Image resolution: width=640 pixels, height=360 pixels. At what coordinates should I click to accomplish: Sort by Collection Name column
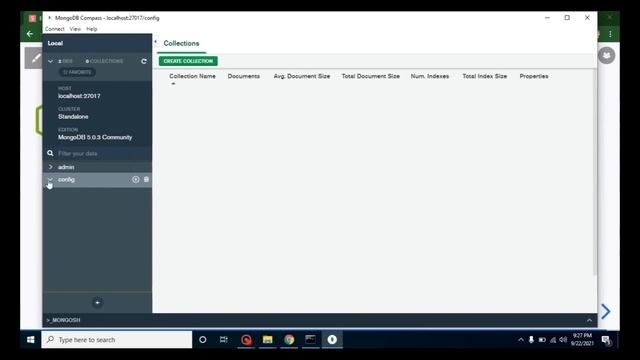coord(192,76)
